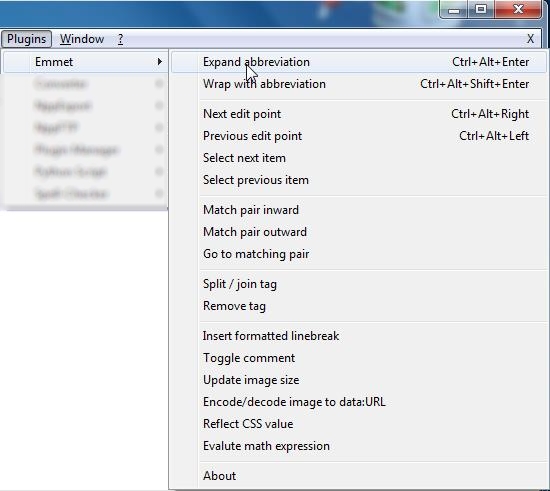
Task: Maximize the window
Action: click(x=481, y=9)
